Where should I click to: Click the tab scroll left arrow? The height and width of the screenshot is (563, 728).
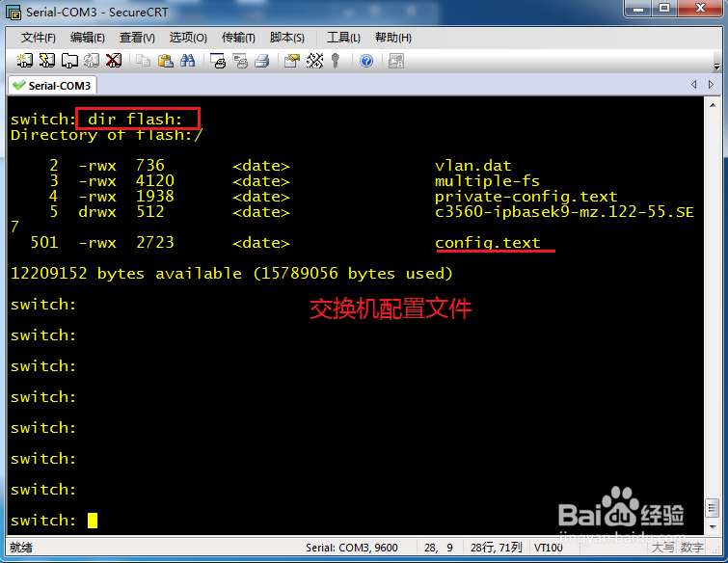(x=693, y=85)
